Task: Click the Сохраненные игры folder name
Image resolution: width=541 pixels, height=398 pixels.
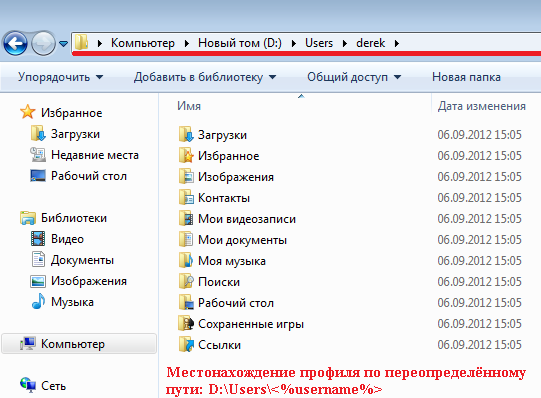Action: 251,324
